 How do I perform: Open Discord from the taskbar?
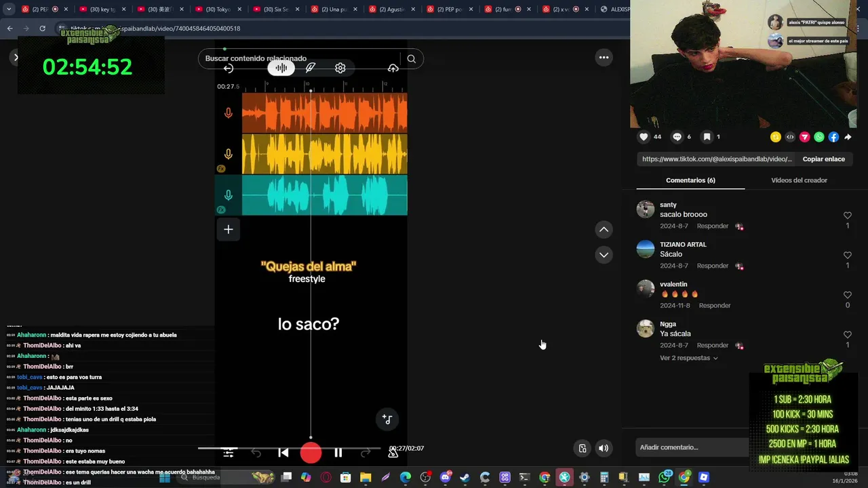[x=446, y=478]
